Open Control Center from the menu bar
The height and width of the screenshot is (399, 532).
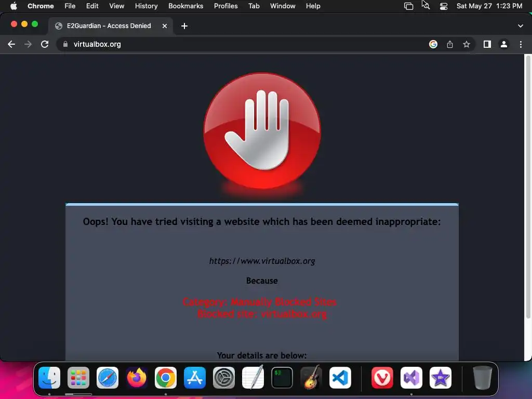point(444,6)
